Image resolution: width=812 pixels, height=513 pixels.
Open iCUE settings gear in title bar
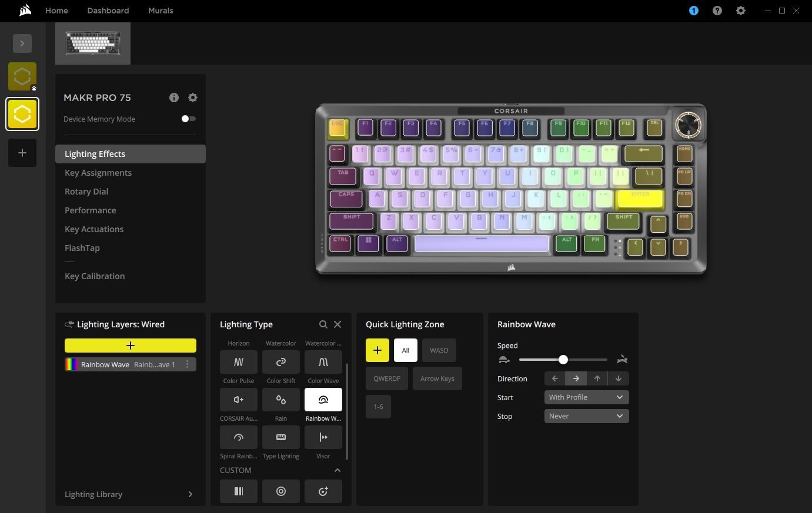click(741, 11)
